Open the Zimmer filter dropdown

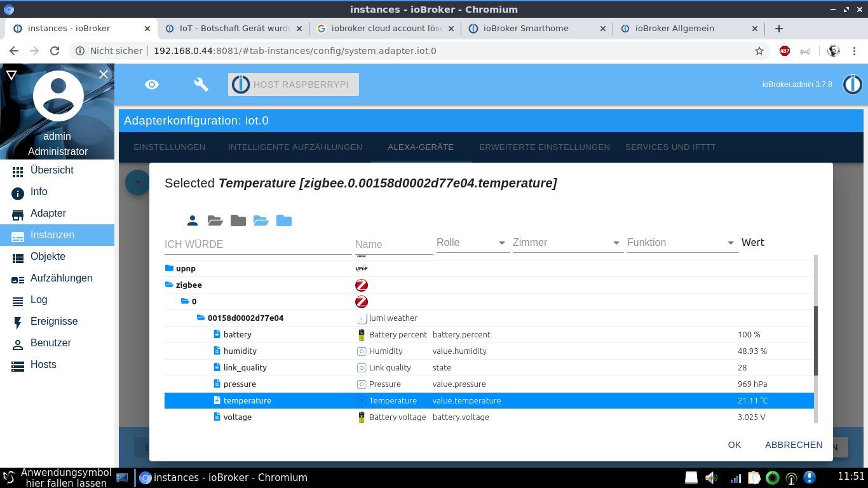click(567, 243)
